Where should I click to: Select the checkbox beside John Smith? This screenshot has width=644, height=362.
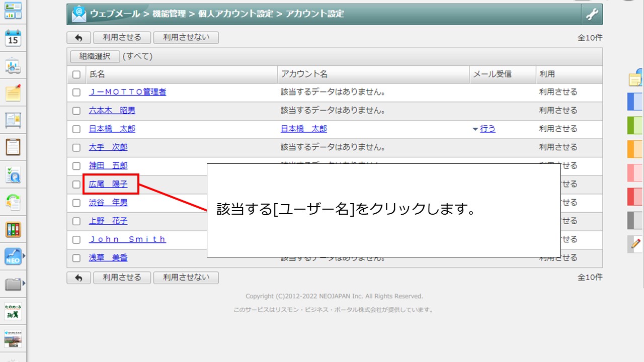(76, 240)
